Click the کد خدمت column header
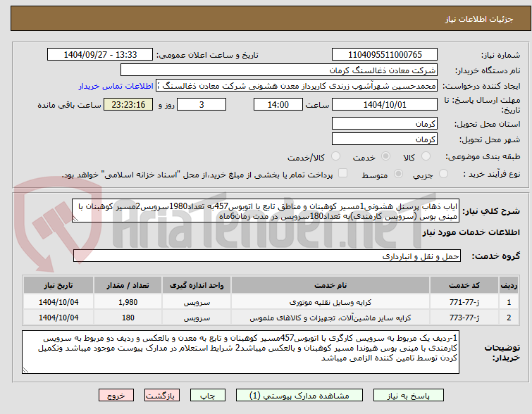This screenshot has height=414, width=532. (x=464, y=285)
